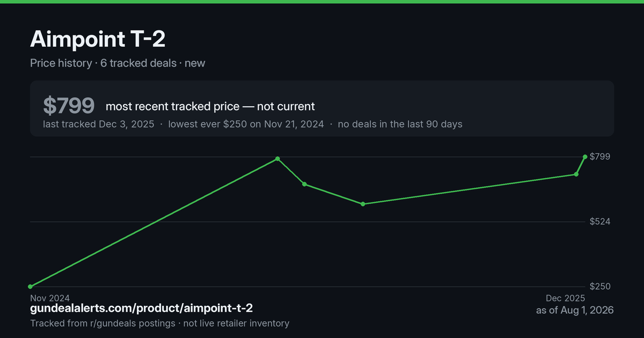This screenshot has width=644, height=338.
Task: Click the lowest mid-chart data point
Action: point(363,204)
